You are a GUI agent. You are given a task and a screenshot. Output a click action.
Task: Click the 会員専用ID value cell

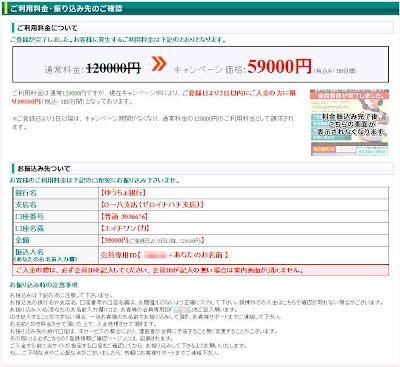pos(243,255)
